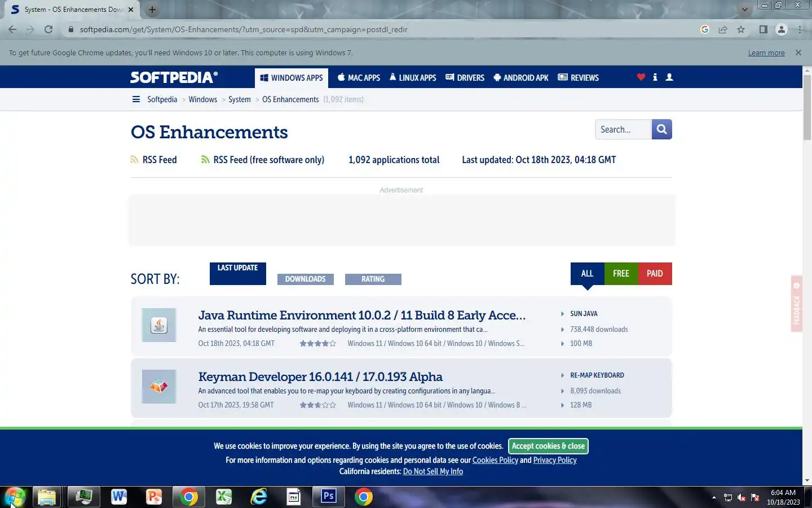
Task: Open Windows Start menu
Action: 15,497
